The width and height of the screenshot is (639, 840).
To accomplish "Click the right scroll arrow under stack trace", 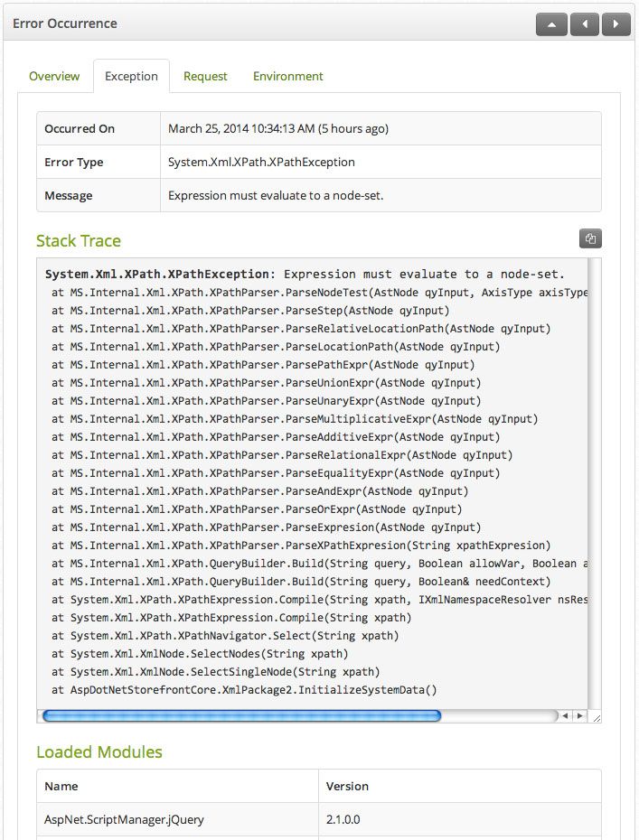I will 579,715.
